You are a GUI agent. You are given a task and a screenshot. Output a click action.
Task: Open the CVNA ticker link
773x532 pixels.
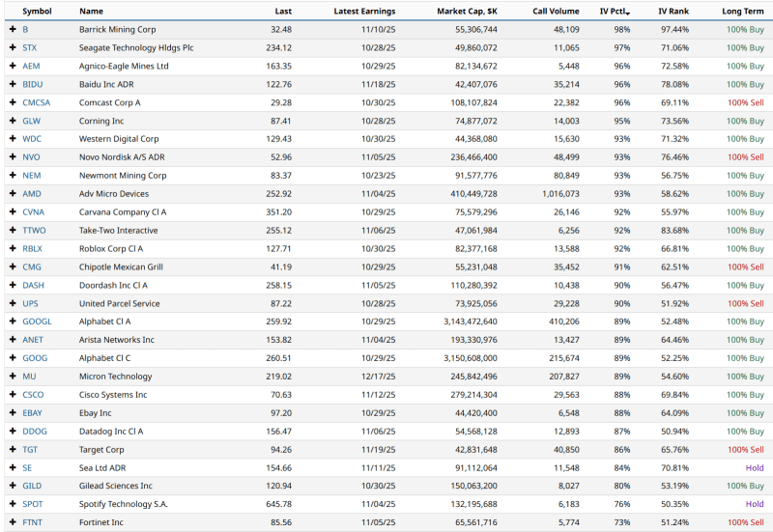[33, 212]
